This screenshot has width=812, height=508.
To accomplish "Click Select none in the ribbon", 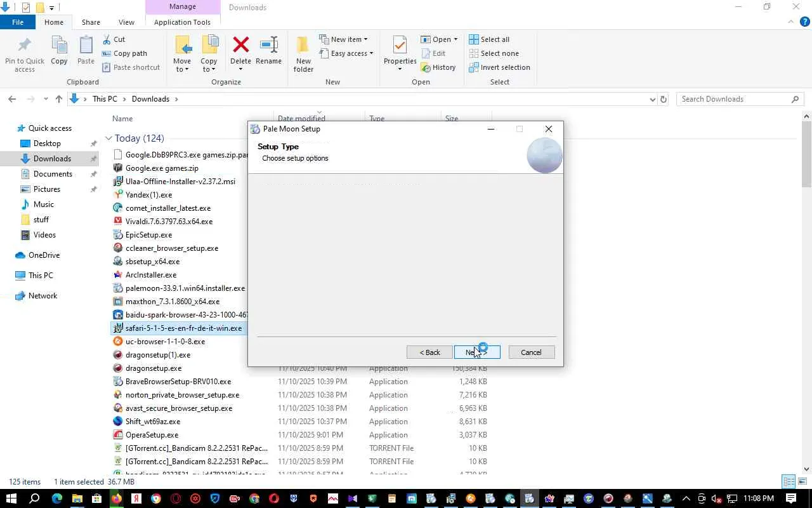I will click(494, 53).
